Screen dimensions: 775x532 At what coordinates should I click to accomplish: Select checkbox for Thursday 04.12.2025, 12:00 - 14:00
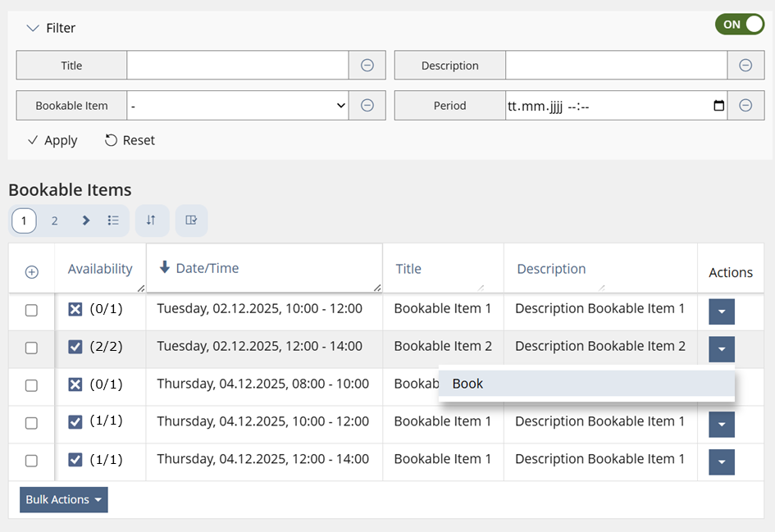click(x=31, y=462)
